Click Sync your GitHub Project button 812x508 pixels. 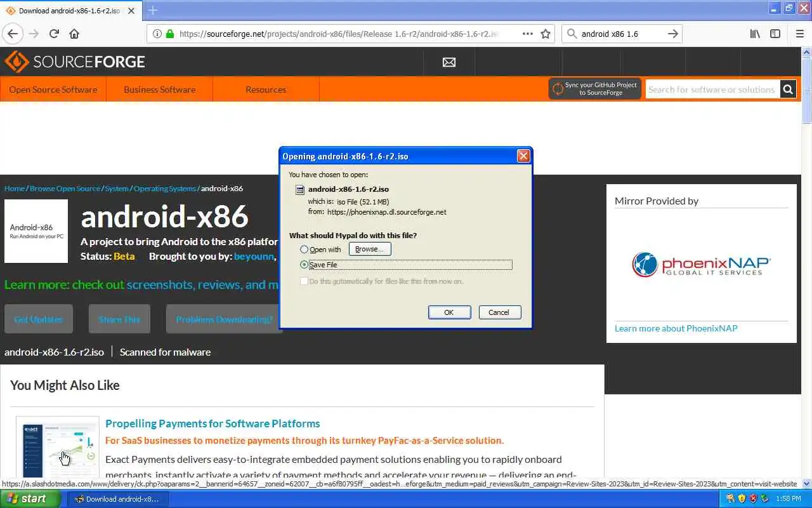coord(595,89)
